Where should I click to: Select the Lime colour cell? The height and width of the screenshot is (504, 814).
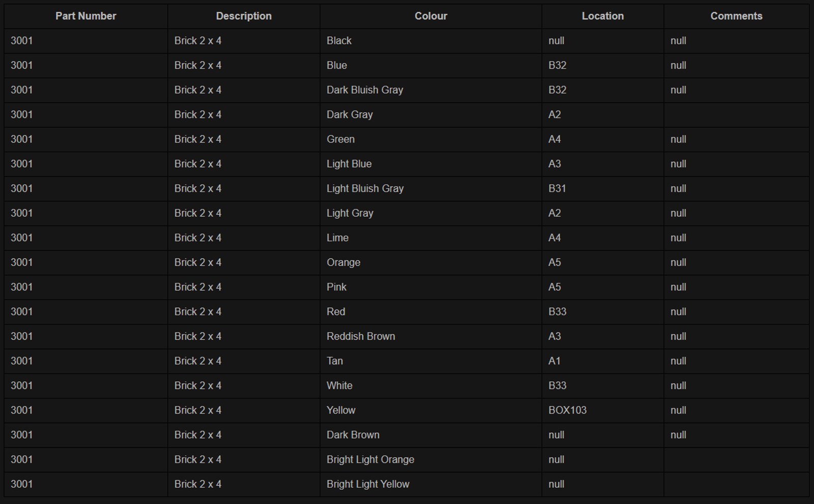pos(337,238)
